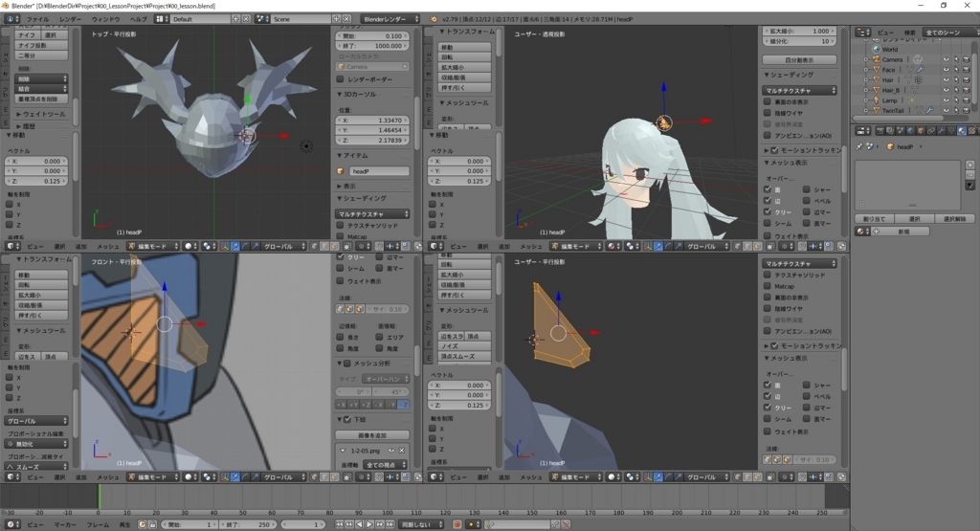Click play reverse animation button

(360, 524)
